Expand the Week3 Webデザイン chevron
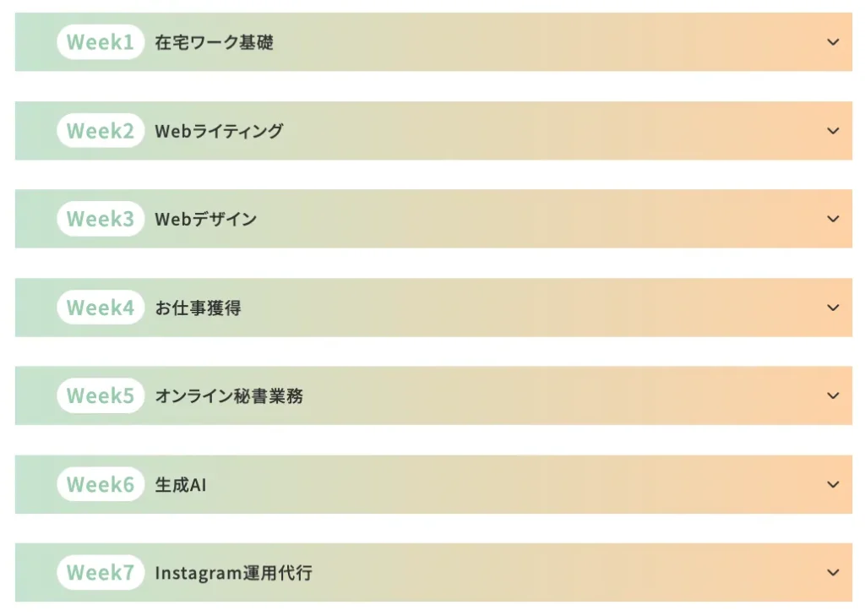The width and height of the screenshot is (865, 616). (833, 219)
